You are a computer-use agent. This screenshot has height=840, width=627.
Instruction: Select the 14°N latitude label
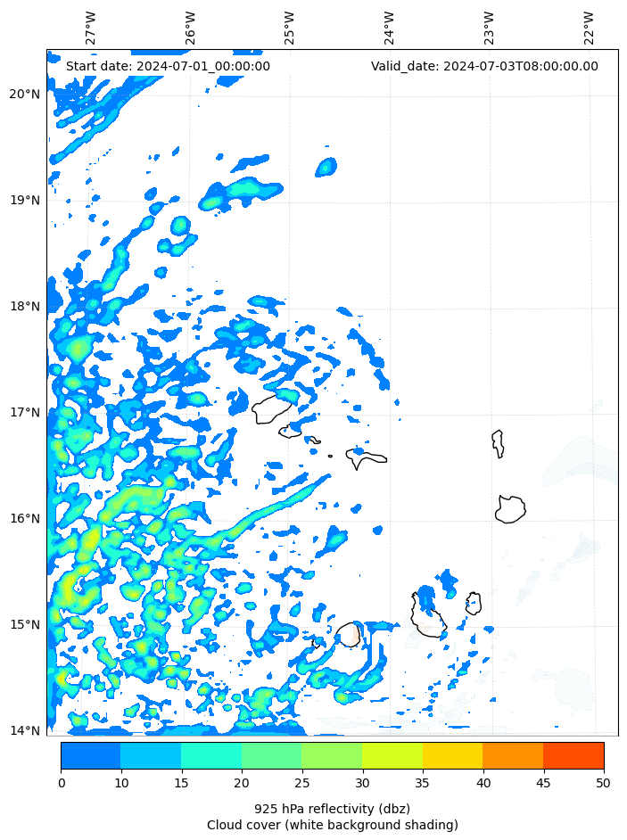click(x=25, y=731)
